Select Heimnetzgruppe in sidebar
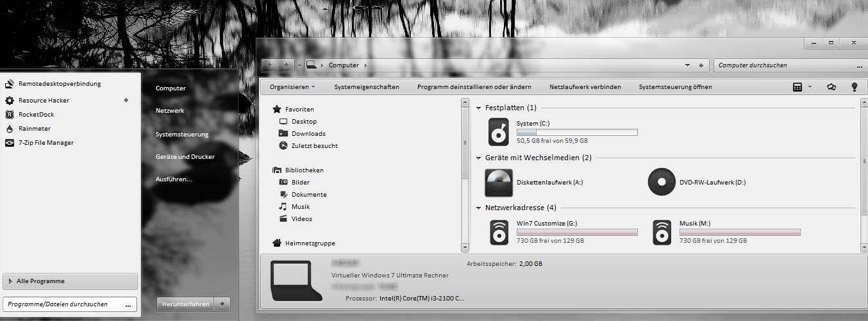 [304, 243]
